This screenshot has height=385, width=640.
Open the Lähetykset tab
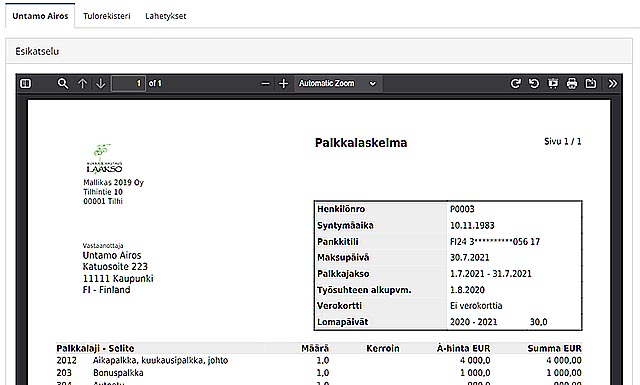click(x=166, y=16)
